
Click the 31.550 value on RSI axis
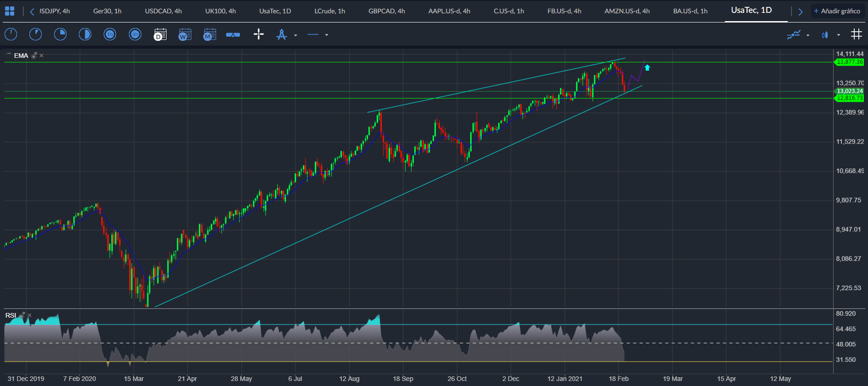[846, 360]
